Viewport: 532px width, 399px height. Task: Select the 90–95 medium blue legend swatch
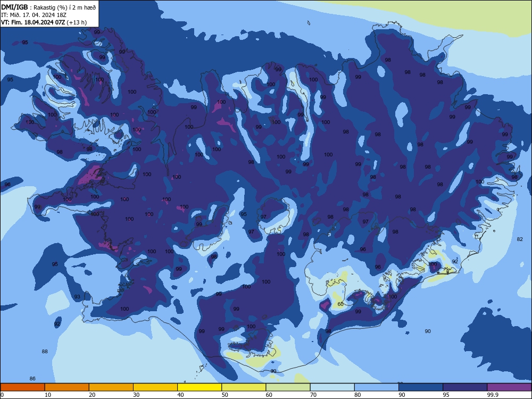click(x=421, y=387)
